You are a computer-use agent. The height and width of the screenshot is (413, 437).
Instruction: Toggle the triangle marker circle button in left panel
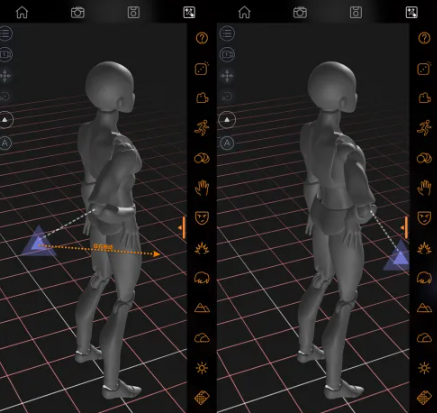[x=6, y=119]
